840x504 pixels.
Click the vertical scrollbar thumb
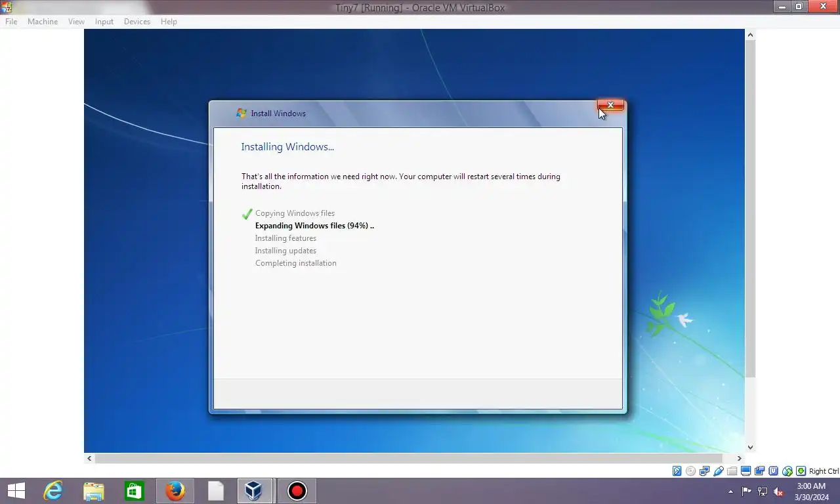point(750,208)
